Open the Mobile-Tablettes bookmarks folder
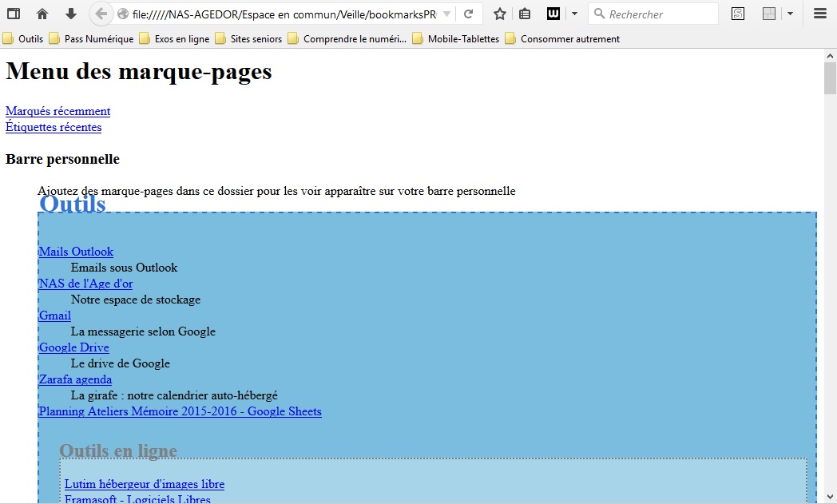The width and height of the screenshot is (837, 504). (x=463, y=38)
